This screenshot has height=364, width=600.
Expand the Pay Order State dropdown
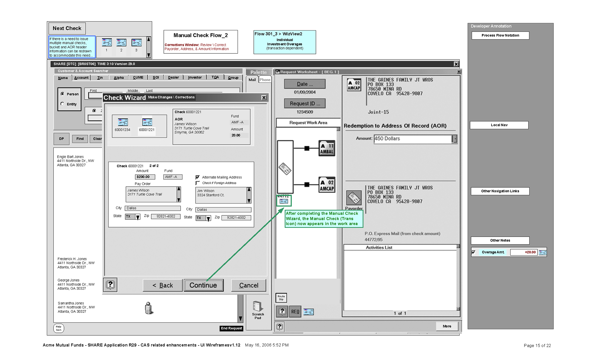point(137,217)
